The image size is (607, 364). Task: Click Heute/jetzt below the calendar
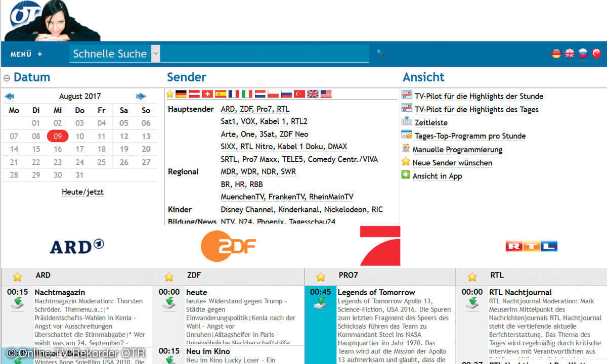pyautogui.click(x=82, y=192)
